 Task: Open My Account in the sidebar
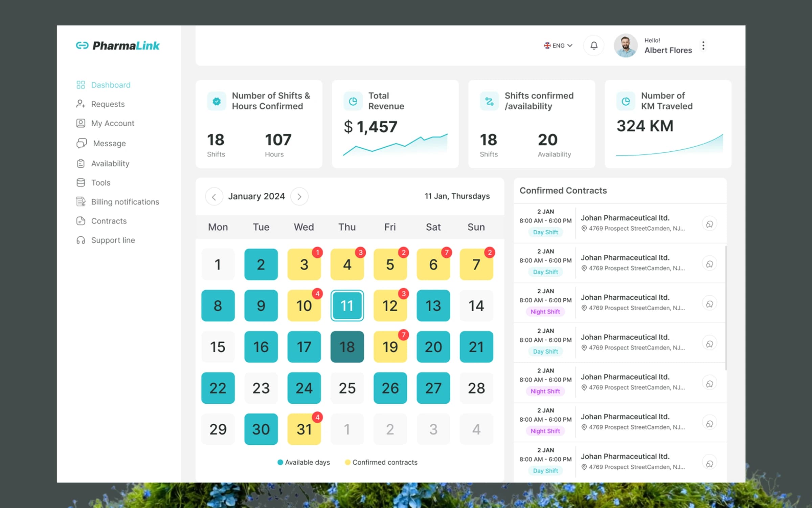point(105,123)
